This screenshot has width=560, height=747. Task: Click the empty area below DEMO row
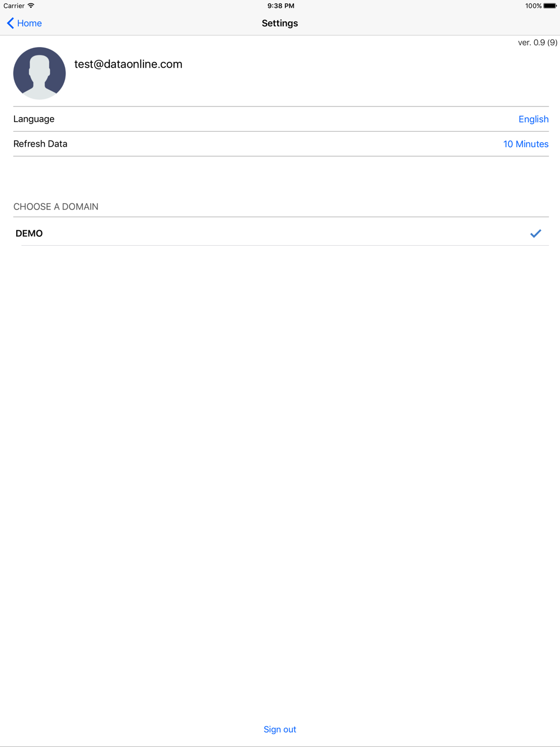tap(280, 448)
